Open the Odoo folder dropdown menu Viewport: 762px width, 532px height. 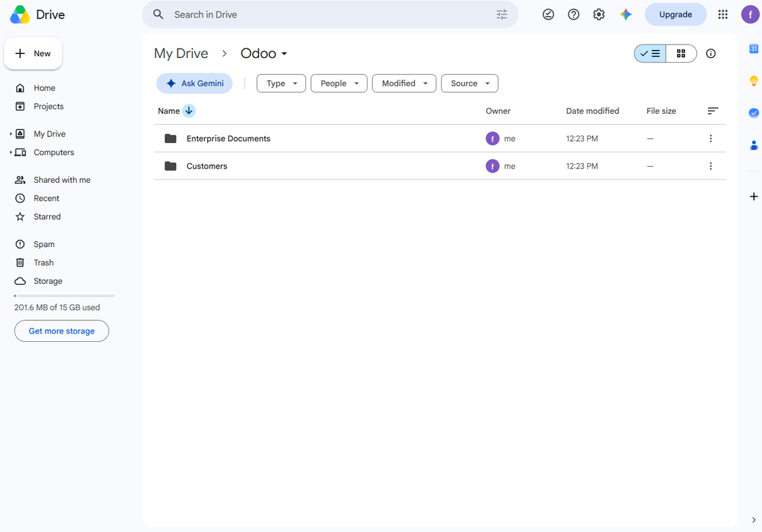coord(264,53)
